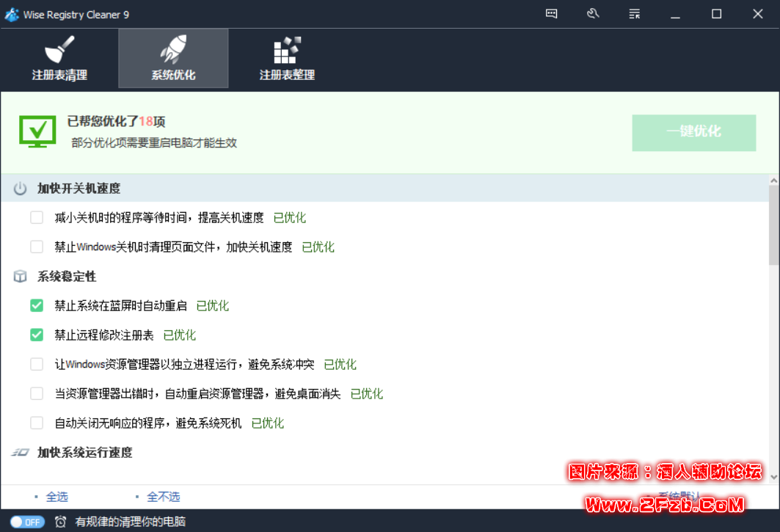Viewport: 780px width, 532px height.
Task: Click the 已帮您优化了18项 heading
Action: click(117, 121)
